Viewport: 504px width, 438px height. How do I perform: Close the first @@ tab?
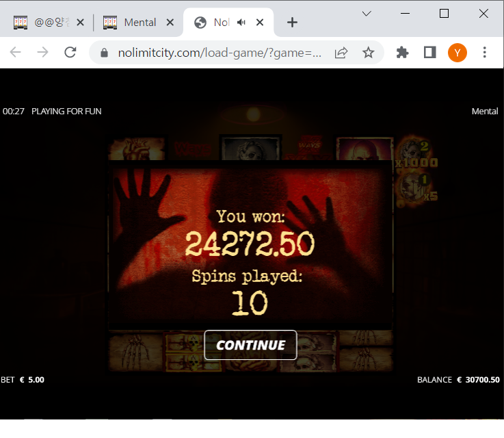[x=81, y=23]
